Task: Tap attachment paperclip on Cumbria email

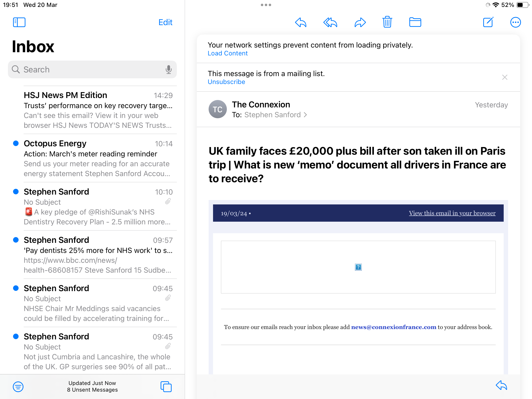Action: (x=168, y=346)
